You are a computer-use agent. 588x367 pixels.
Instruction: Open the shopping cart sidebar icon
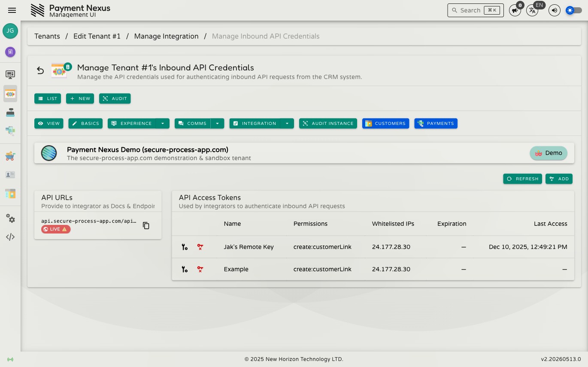point(10,156)
